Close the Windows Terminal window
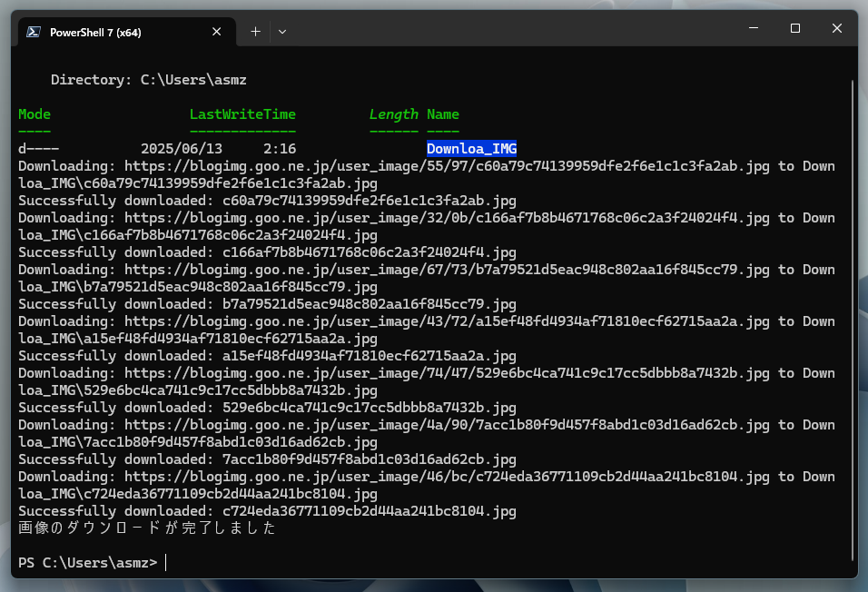868x592 pixels. pyautogui.click(x=836, y=28)
